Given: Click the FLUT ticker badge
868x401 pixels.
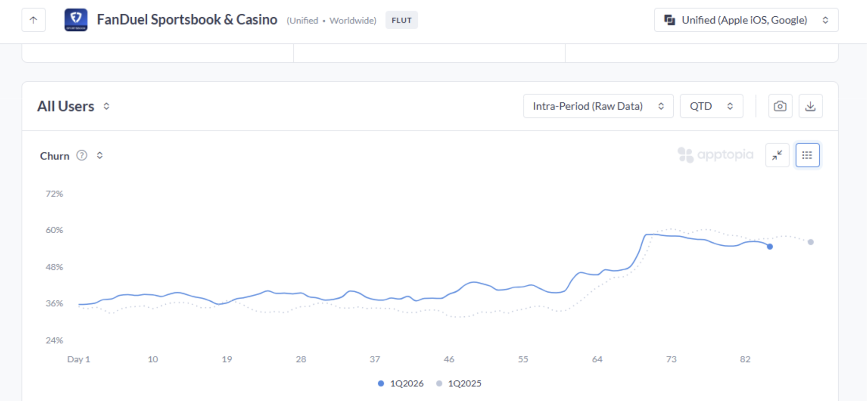Looking at the screenshot, I should [401, 20].
